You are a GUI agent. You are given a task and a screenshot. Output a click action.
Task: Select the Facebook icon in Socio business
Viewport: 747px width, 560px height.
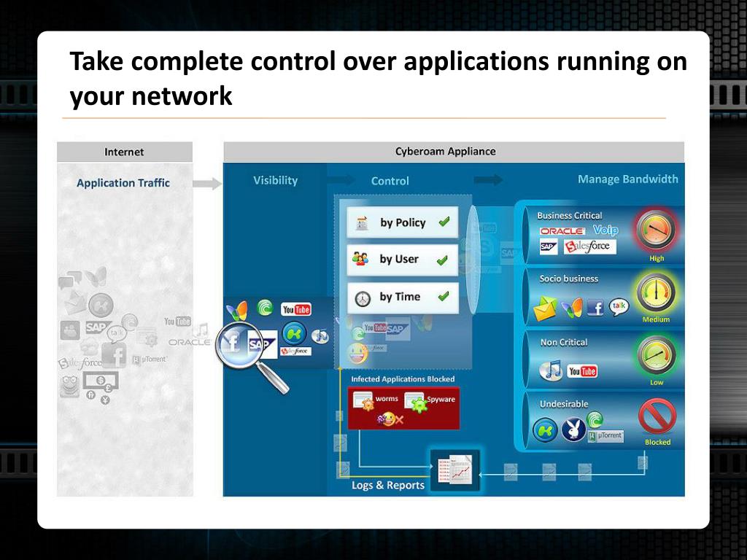tap(595, 308)
